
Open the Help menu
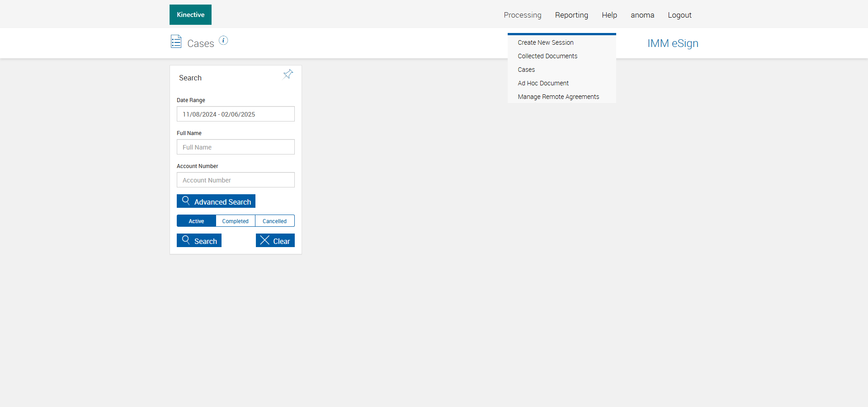click(609, 15)
